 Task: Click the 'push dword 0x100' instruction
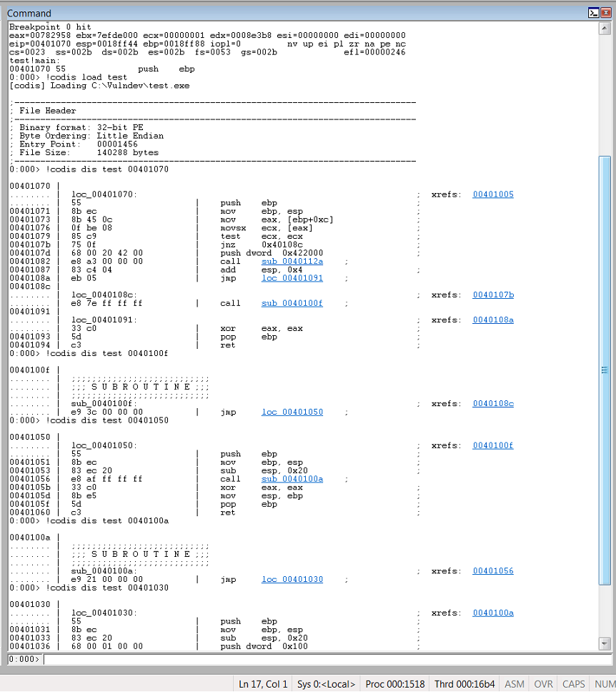pyautogui.click(x=264, y=646)
